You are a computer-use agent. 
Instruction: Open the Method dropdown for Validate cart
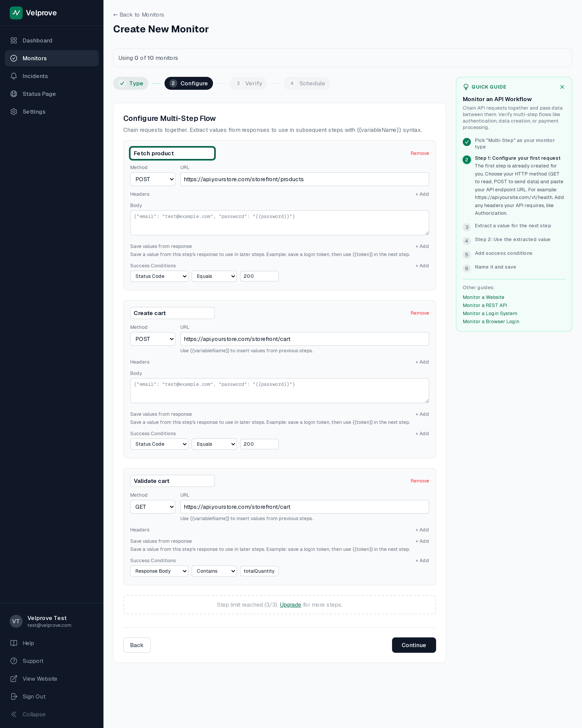[153, 507]
